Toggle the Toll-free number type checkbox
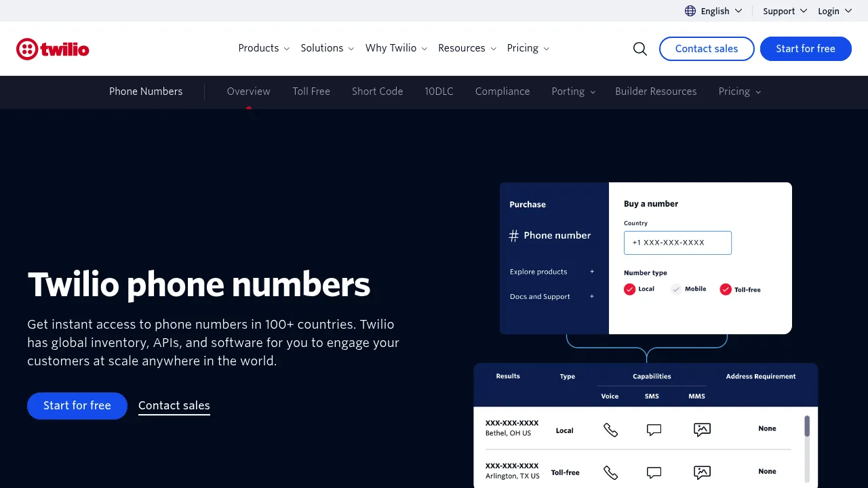 coord(726,289)
